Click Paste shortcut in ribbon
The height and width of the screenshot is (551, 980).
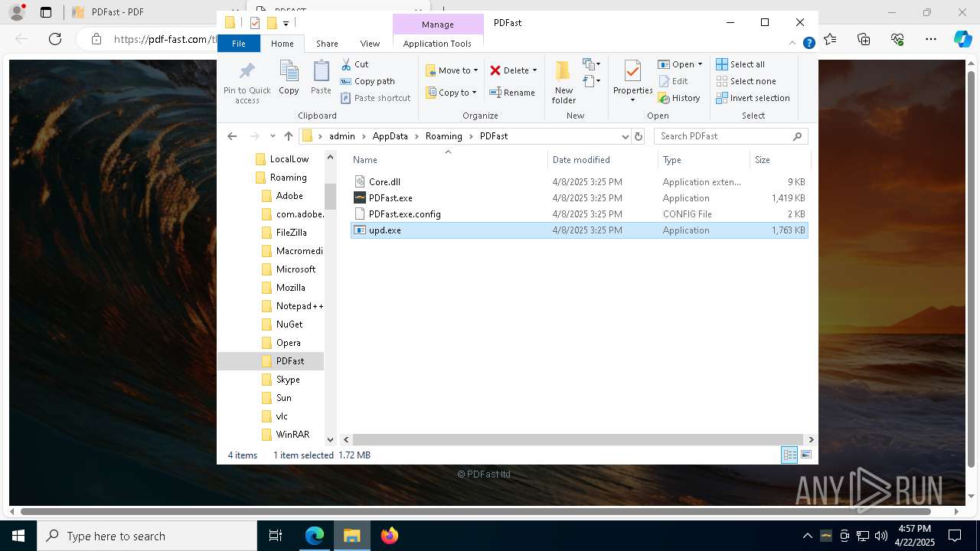pyautogui.click(x=375, y=98)
